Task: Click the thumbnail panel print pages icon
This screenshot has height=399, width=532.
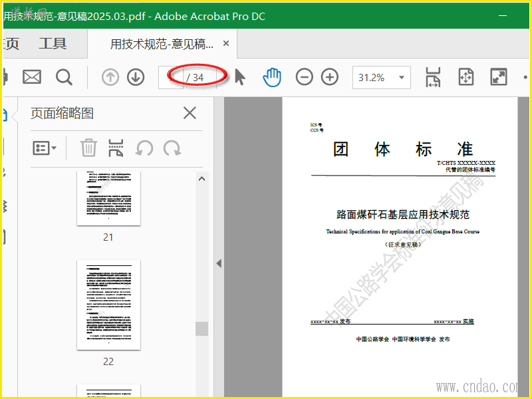Action: pyautogui.click(x=116, y=148)
